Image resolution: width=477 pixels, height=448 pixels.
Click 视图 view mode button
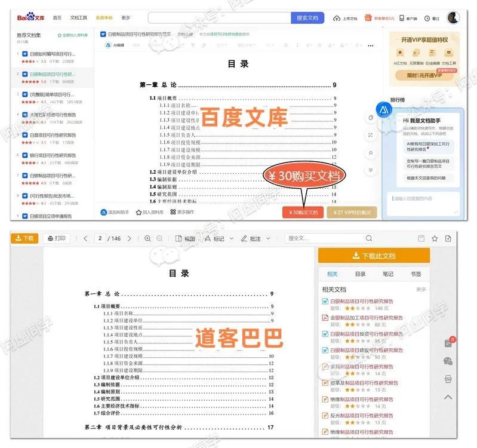coord(185,238)
